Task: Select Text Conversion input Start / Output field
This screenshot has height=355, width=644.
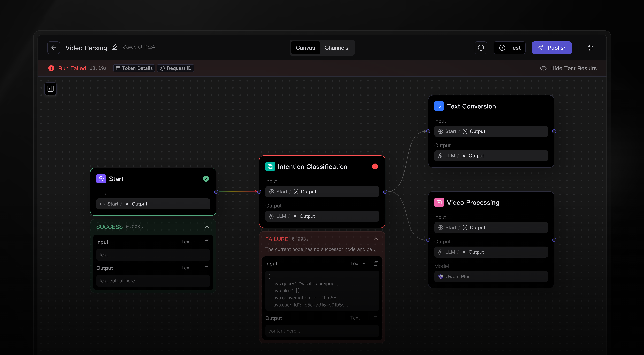Action: pyautogui.click(x=491, y=131)
